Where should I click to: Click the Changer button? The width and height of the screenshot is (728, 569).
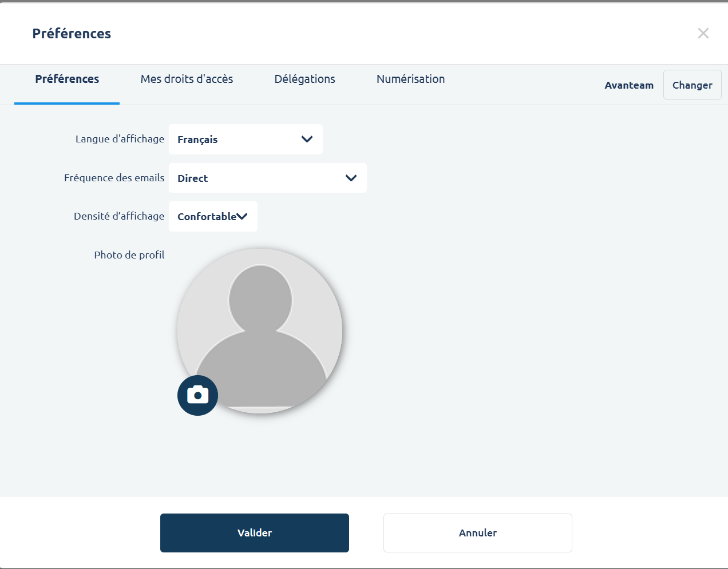[692, 85]
